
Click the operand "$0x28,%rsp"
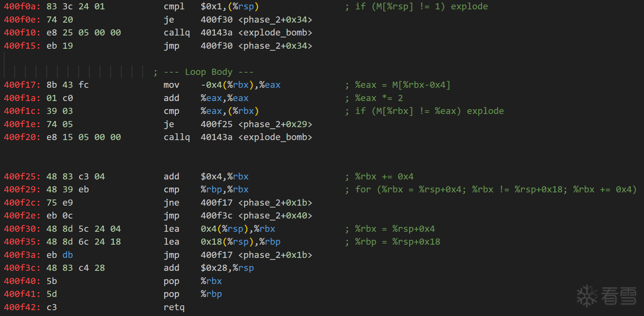click(227, 268)
